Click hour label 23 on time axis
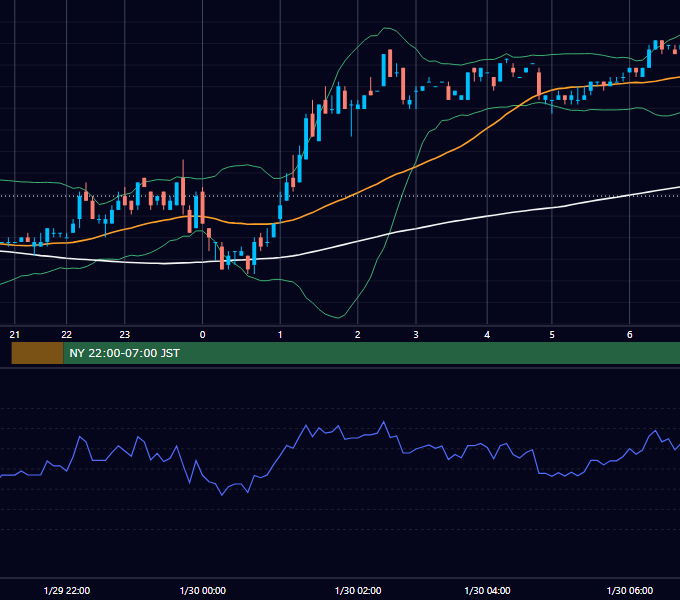The width and height of the screenshot is (680, 600). click(x=124, y=335)
